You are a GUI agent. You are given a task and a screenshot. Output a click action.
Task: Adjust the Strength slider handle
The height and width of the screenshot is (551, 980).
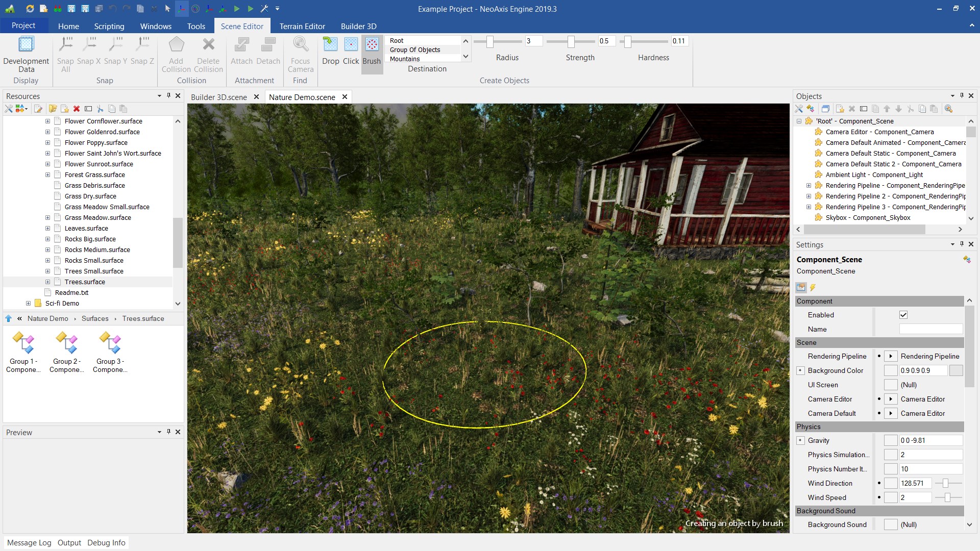point(571,41)
